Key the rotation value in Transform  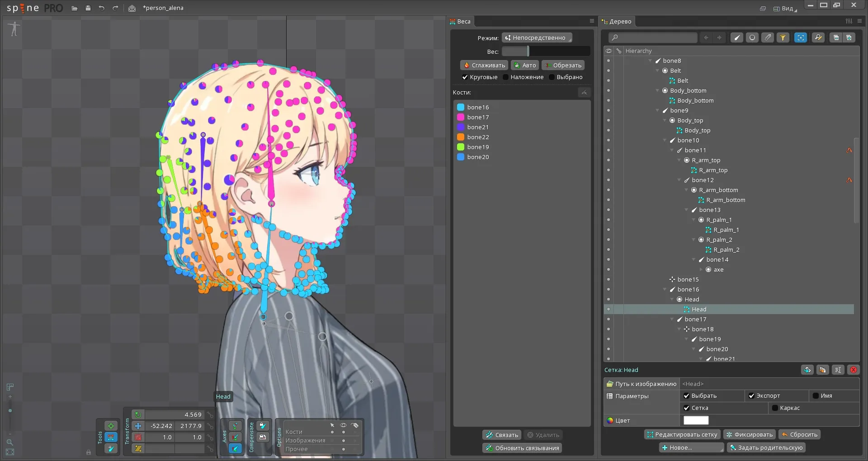[x=210, y=414]
